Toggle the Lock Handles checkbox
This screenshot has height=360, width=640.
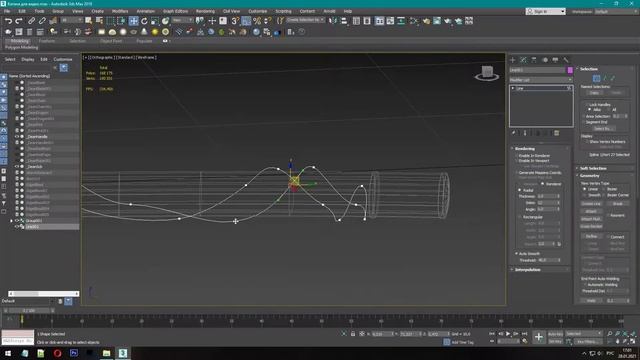pos(586,105)
